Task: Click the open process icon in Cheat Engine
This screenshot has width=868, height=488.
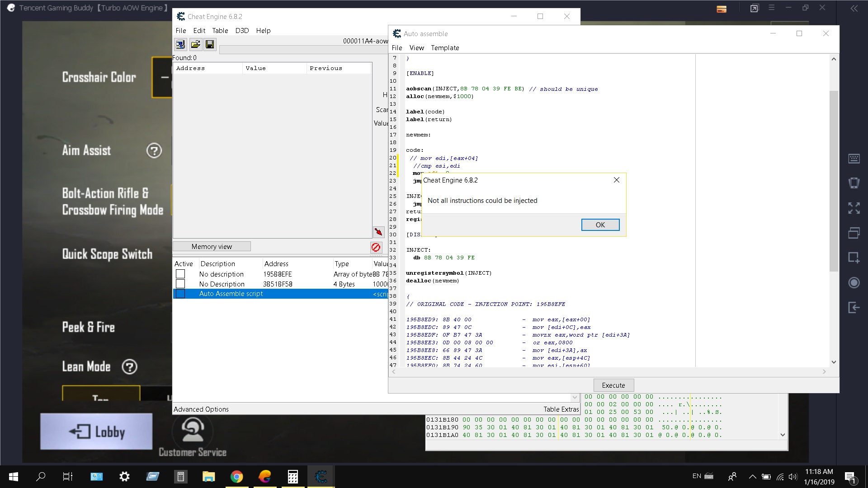Action: click(x=180, y=44)
